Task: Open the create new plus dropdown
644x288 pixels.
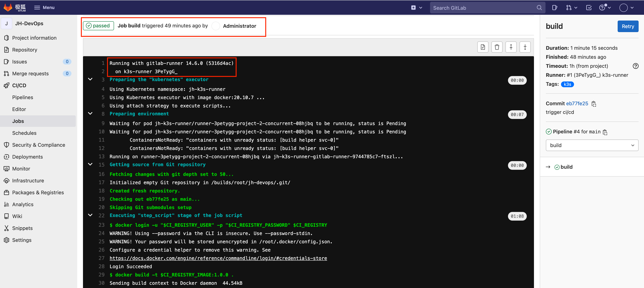Action: click(416, 8)
